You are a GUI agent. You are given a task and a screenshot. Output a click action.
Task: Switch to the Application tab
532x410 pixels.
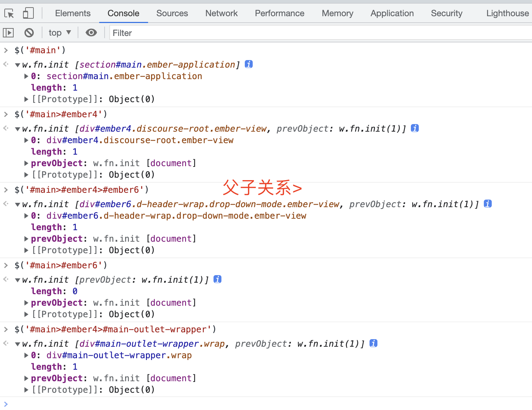tap(392, 13)
